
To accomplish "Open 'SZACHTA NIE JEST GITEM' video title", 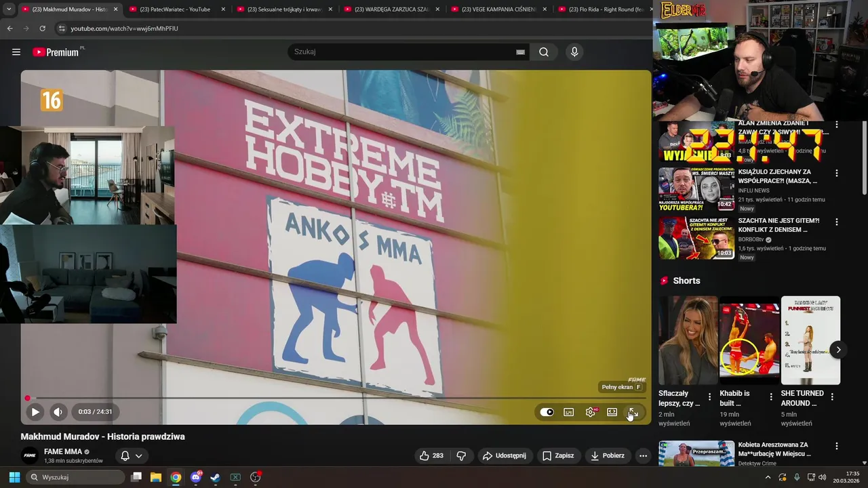I will [x=779, y=225].
